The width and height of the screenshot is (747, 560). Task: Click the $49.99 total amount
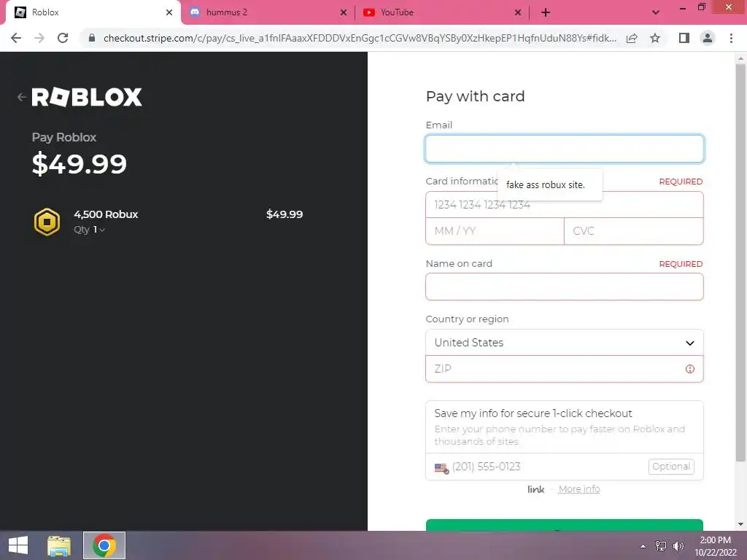[x=79, y=163]
